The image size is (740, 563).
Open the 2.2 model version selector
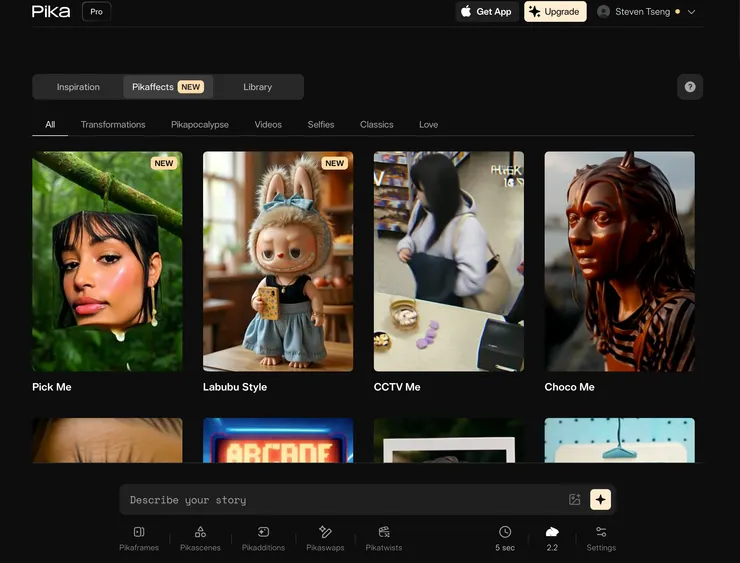552,538
